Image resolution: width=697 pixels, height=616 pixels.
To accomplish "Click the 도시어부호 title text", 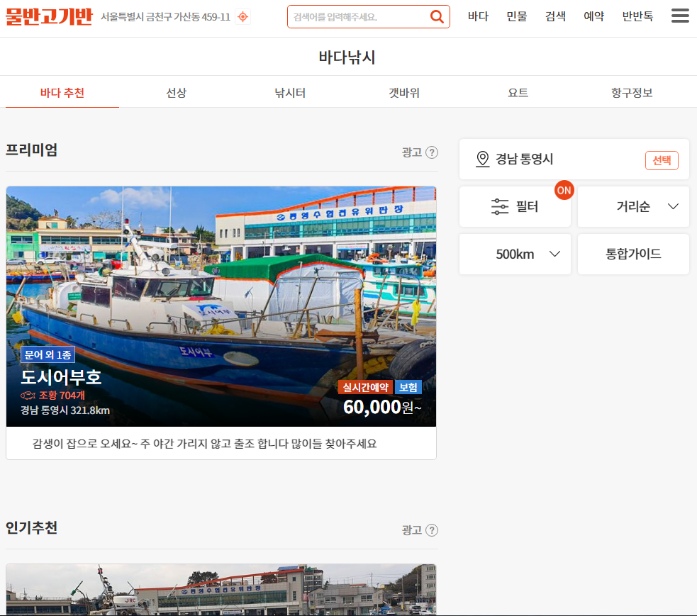I will [61, 377].
